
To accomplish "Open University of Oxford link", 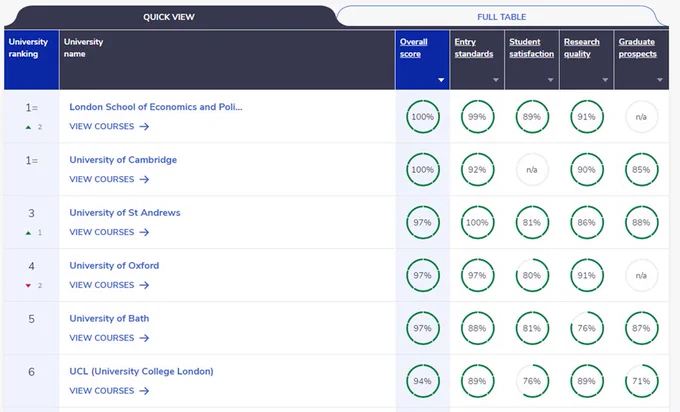I will (114, 265).
